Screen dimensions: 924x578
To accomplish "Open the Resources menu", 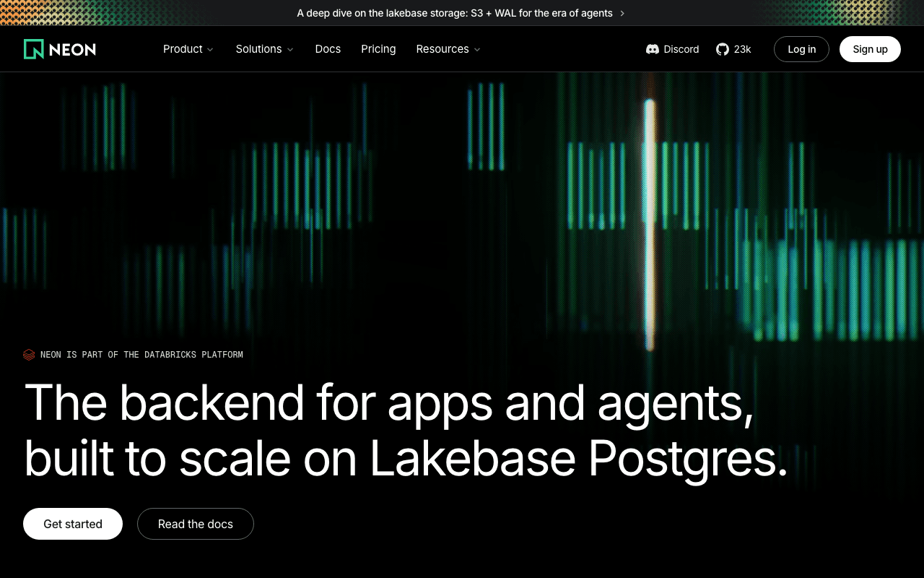I will tap(448, 49).
